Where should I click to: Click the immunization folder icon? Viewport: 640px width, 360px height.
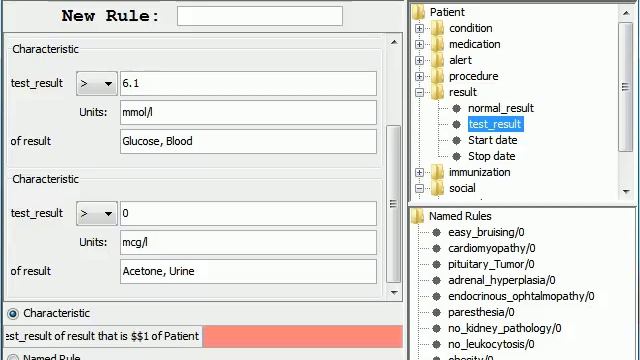tap(438, 172)
